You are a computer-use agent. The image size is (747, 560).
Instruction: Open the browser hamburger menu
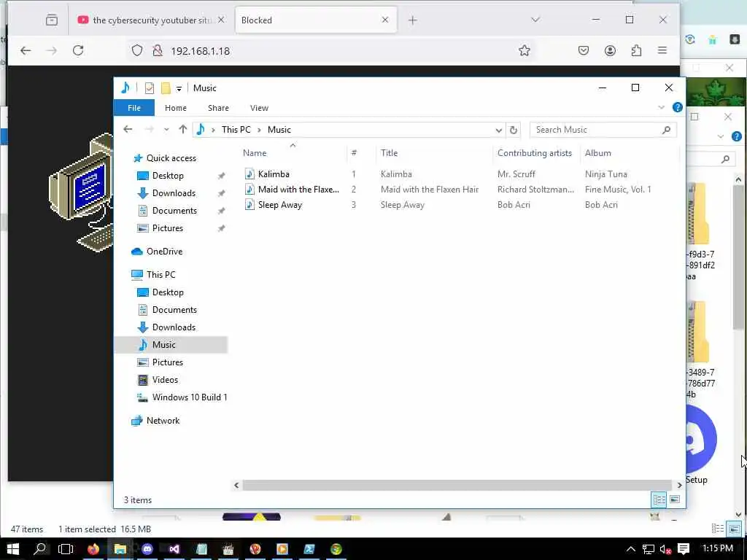(x=662, y=50)
